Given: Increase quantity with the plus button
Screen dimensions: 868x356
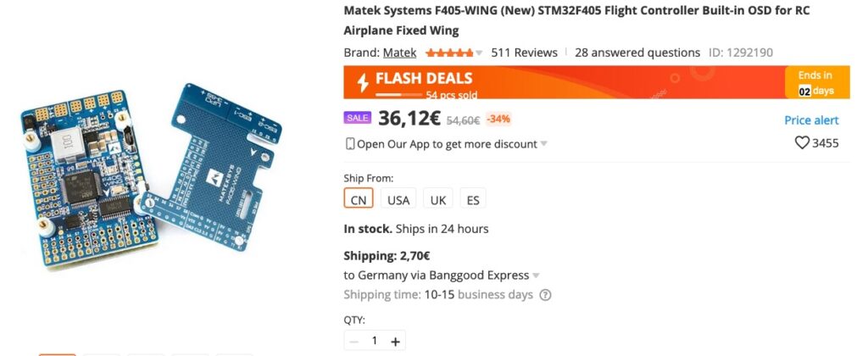Looking at the screenshot, I should point(396,341).
